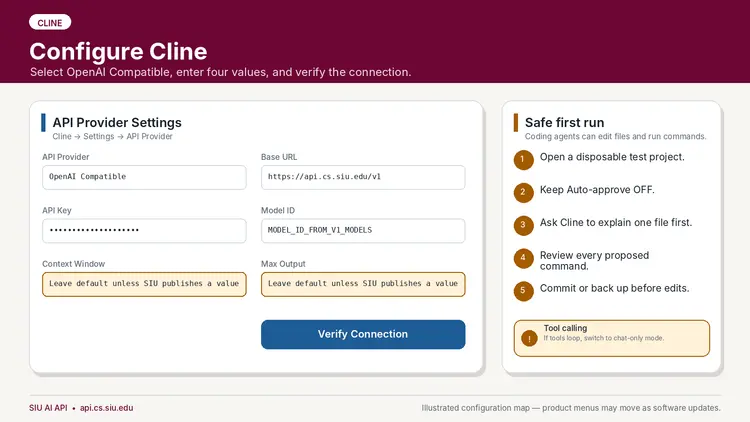The height and width of the screenshot is (422, 750).
Task: Click the orange exclamation warning icon
Action: 529,338
